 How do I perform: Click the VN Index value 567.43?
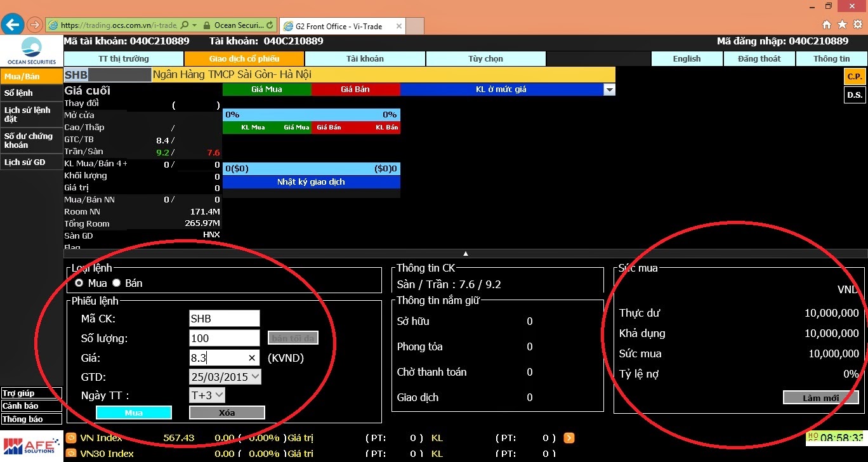point(178,438)
